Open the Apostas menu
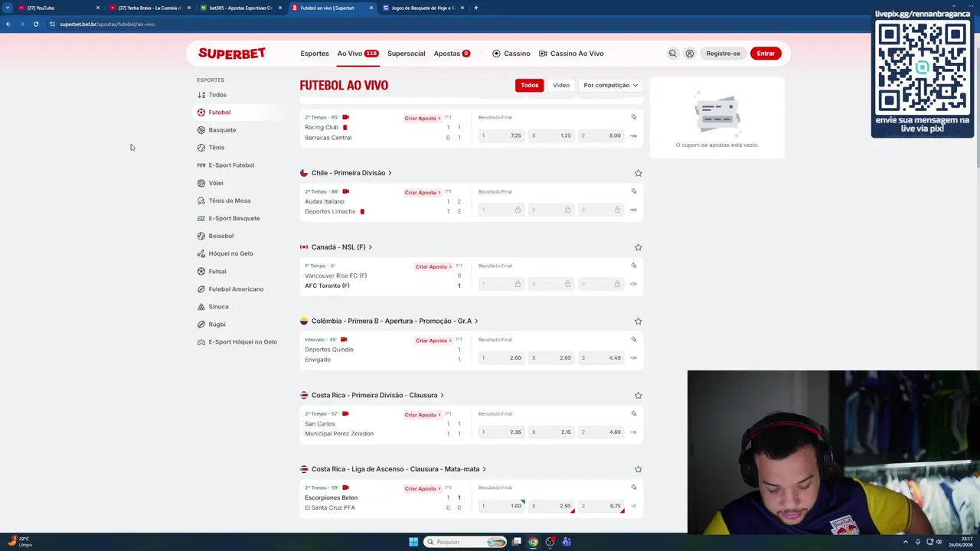 pos(452,54)
